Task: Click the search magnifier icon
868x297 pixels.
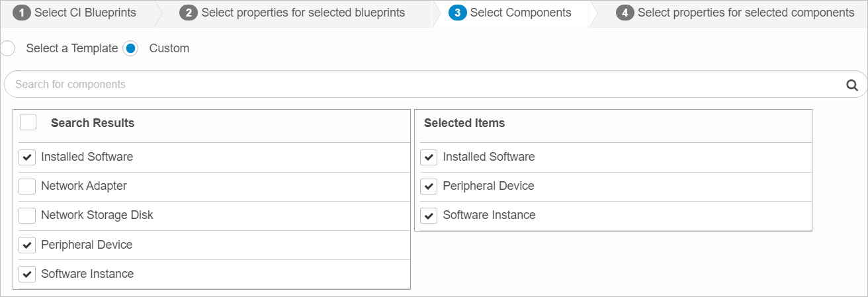Action: click(x=852, y=85)
